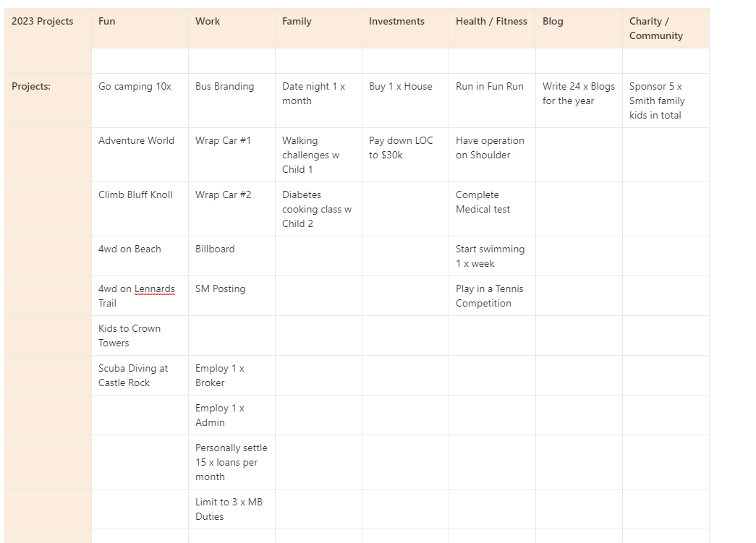Click the 'Buy 1 x House' cell
Screen dimensions: 756x543
point(405,101)
